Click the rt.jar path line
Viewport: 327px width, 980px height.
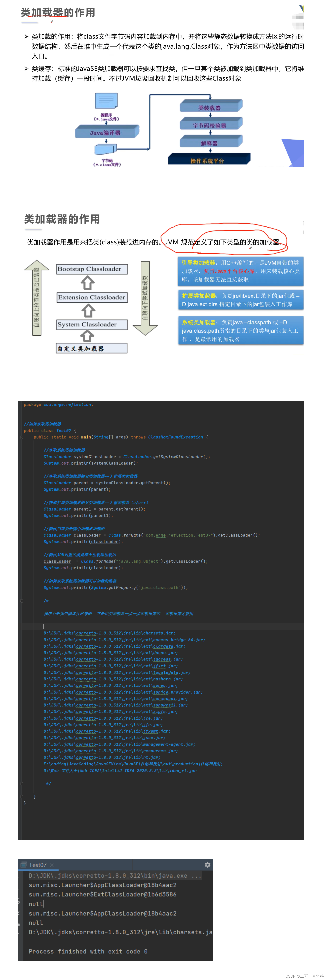(102, 758)
